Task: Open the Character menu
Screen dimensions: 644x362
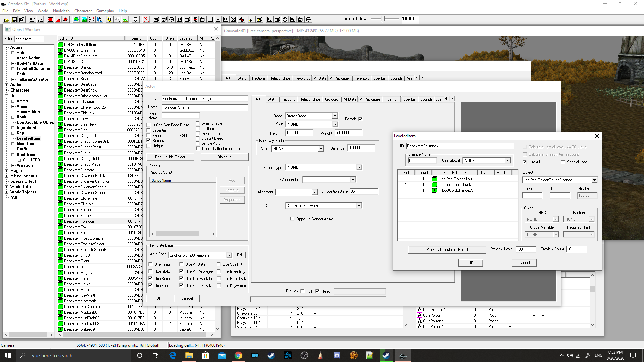Action: point(83,11)
